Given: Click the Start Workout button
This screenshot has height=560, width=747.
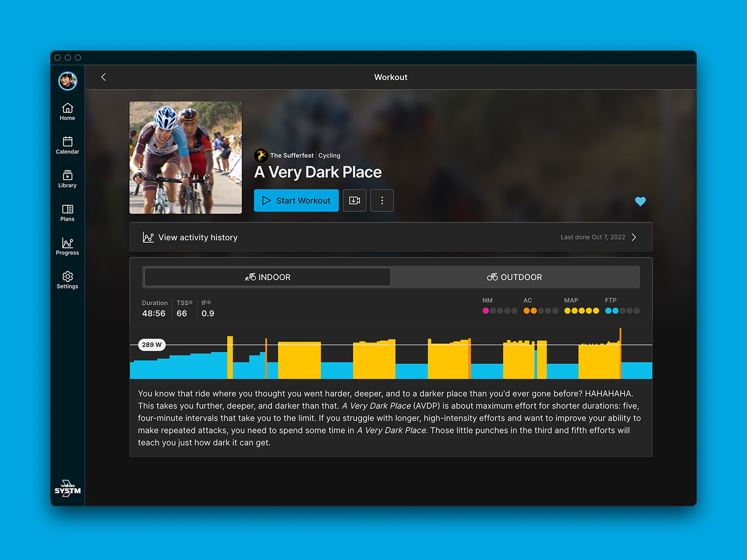Looking at the screenshot, I should (296, 200).
